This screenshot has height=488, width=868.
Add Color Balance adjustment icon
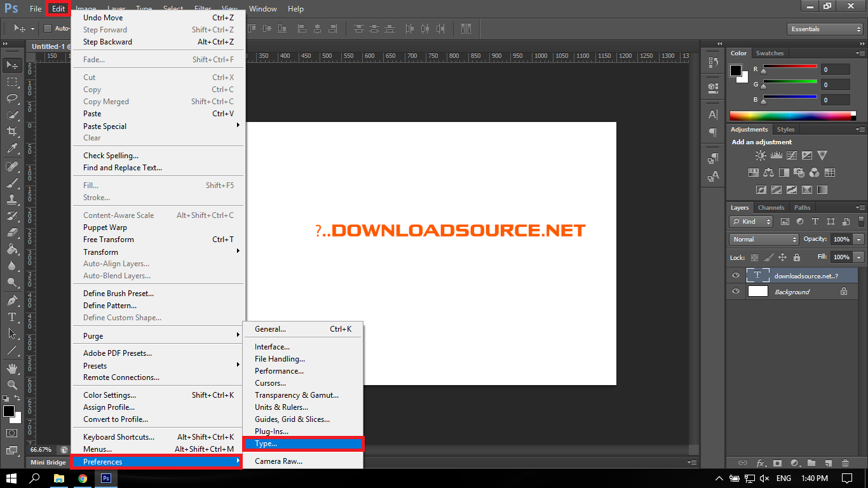[x=769, y=172]
